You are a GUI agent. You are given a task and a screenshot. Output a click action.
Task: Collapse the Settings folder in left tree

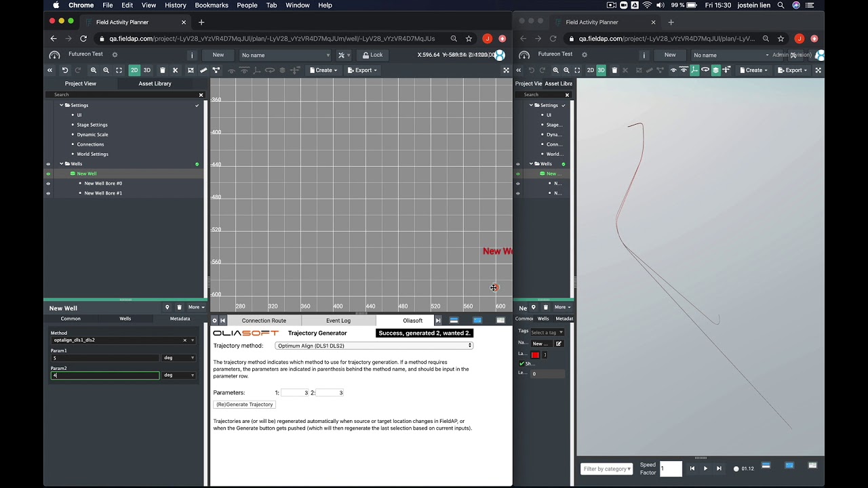pos(61,105)
